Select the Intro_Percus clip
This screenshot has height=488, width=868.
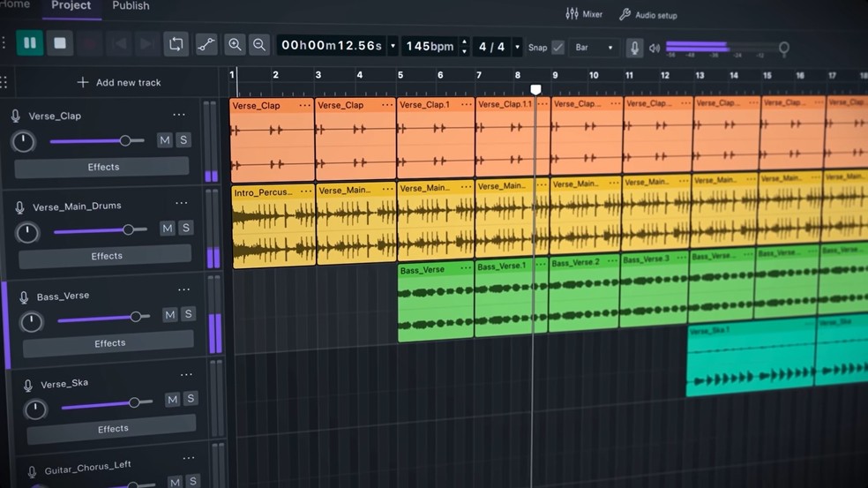273,226
